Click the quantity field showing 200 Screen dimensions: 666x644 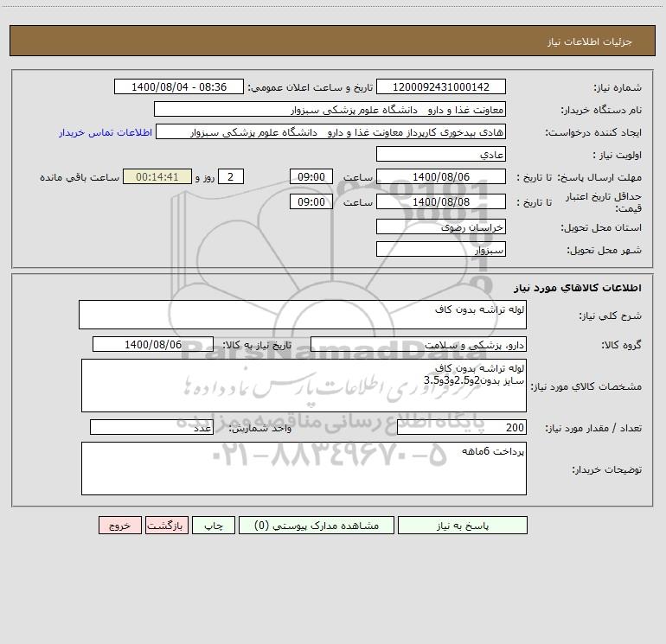click(x=462, y=428)
